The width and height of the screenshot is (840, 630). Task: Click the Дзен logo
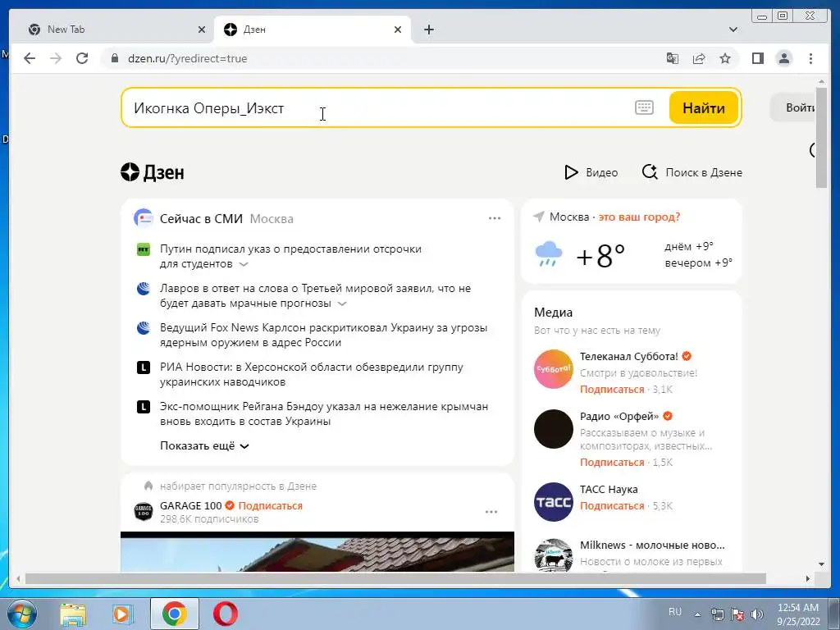(x=152, y=172)
